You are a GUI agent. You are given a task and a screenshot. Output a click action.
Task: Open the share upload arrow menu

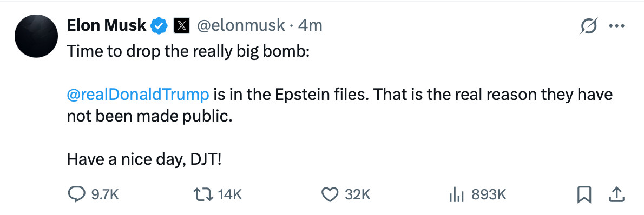pyautogui.click(x=617, y=194)
